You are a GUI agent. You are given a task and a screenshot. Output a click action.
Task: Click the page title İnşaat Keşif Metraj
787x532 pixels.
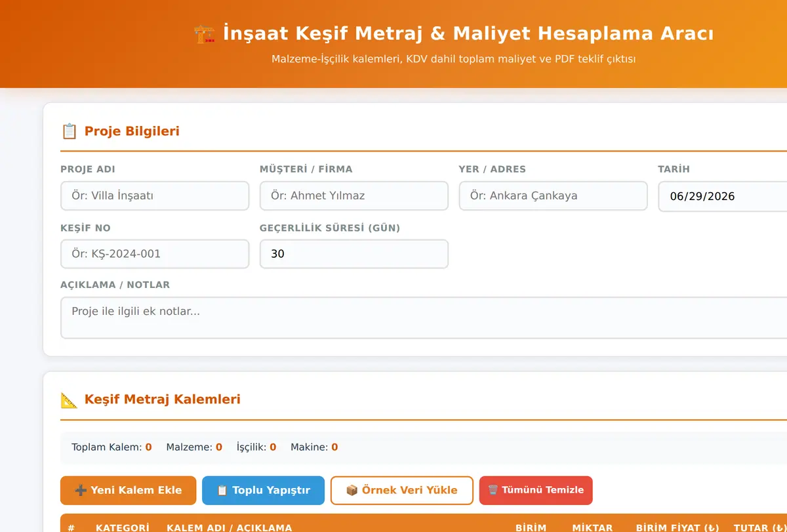(x=468, y=33)
